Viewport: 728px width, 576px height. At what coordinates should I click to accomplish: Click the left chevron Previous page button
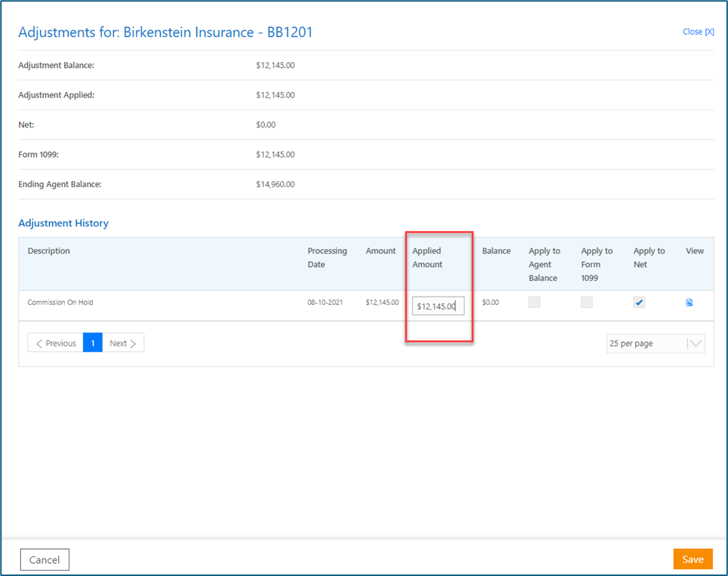click(x=56, y=343)
